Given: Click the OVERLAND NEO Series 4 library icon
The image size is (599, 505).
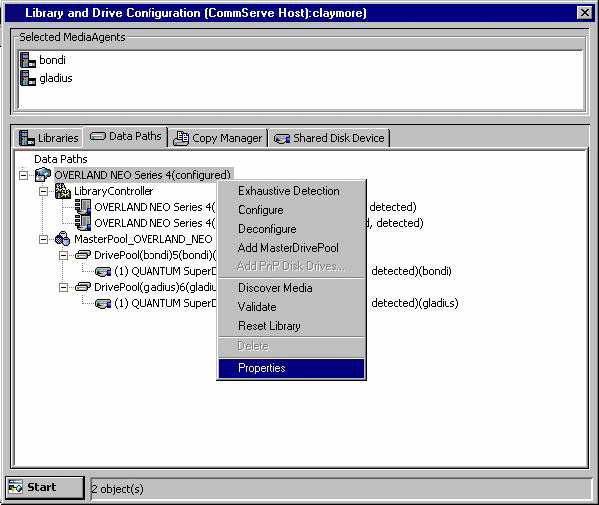Looking at the screenshot, I should click(43, 175).
